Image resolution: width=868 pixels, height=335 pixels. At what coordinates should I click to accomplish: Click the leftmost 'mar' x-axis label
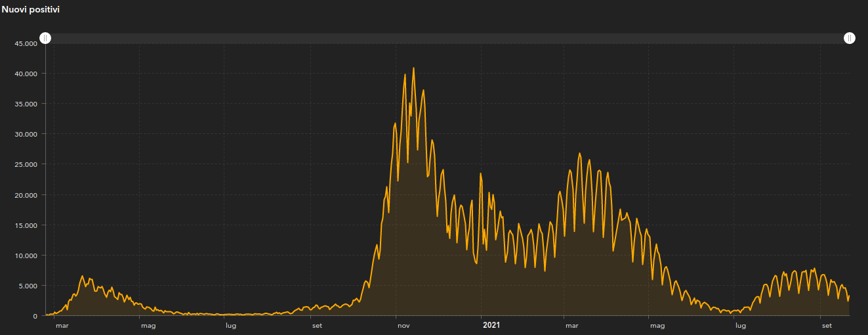62,326
